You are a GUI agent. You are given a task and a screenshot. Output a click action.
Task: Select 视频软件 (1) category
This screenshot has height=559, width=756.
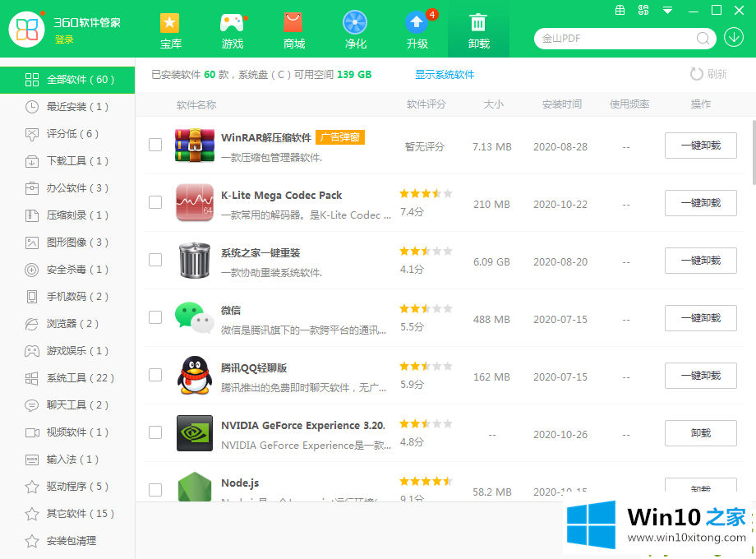pos(67,432)
